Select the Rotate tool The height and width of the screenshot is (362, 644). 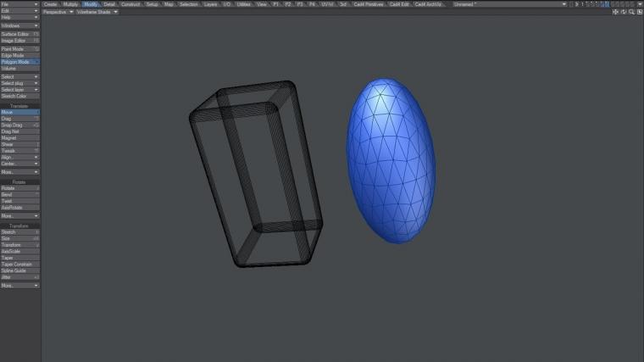click(19, 188)
